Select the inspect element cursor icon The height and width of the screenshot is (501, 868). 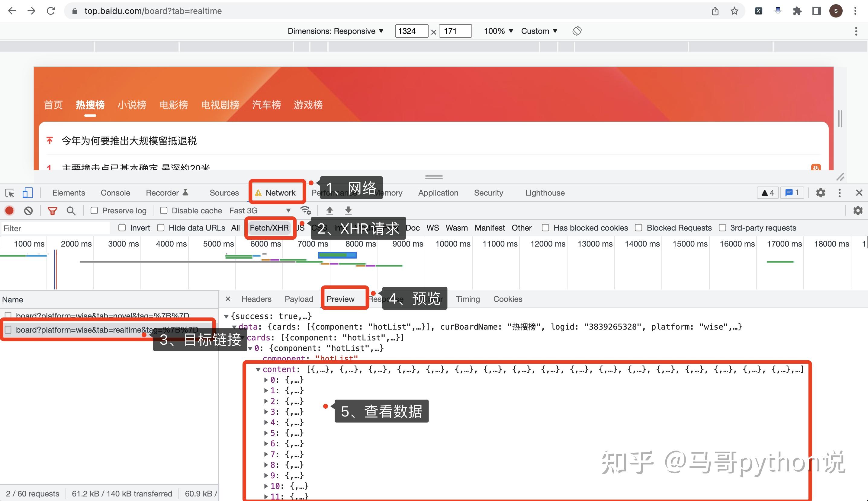pos(10,193)
